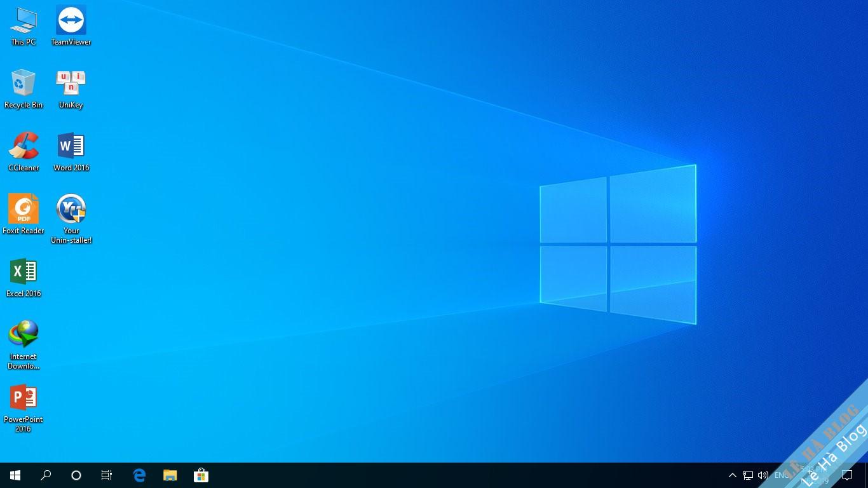Open the Windows Start menu
Image resolution: width=868 pixels, height=488 pixels.
[x=15, y=475]
